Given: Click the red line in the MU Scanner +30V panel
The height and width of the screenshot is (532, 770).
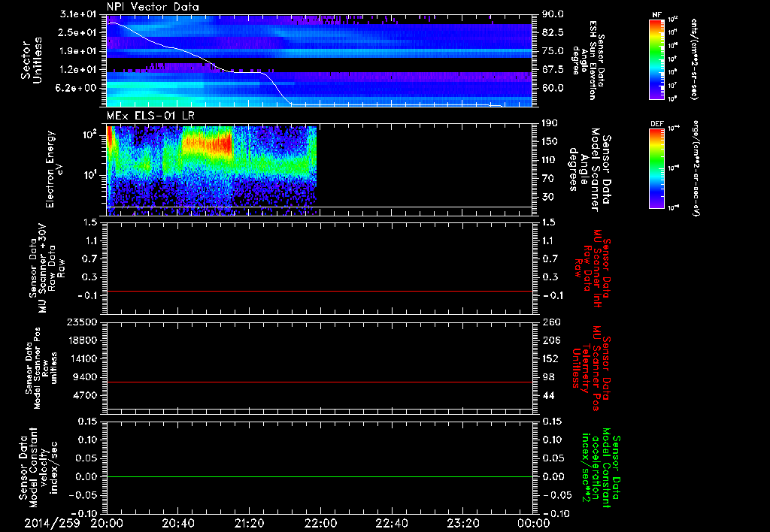Looking at the screenshot, I should 319,291.
